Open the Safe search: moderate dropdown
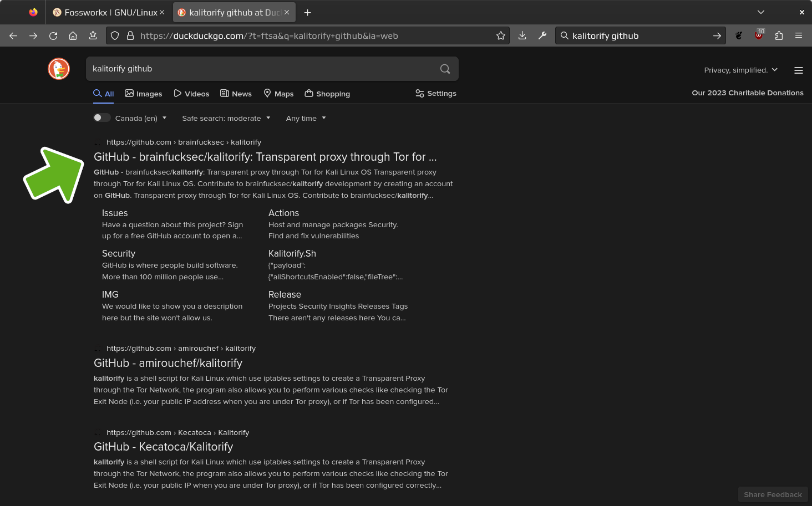The image size is (812, 506). tap(226, 118)
